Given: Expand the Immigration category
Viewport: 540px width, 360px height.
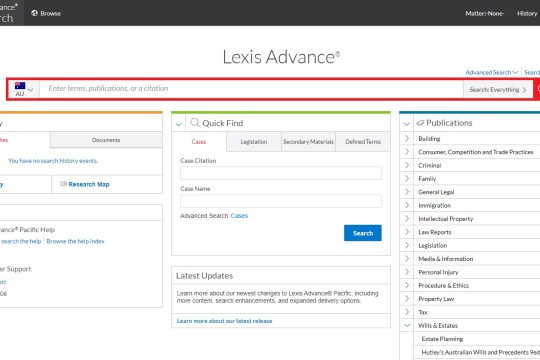Looking at the screenshot, I should tap(407, 205).
